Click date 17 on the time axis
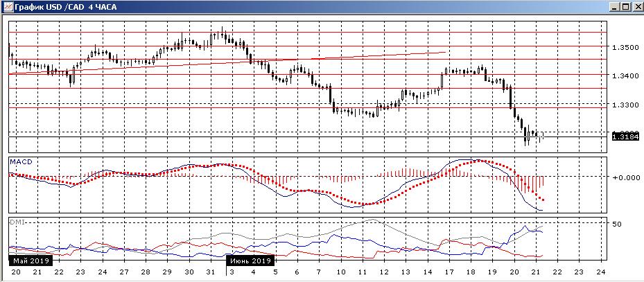The height and width of the screenshot is (282, 644). click(x=449, y=273)
